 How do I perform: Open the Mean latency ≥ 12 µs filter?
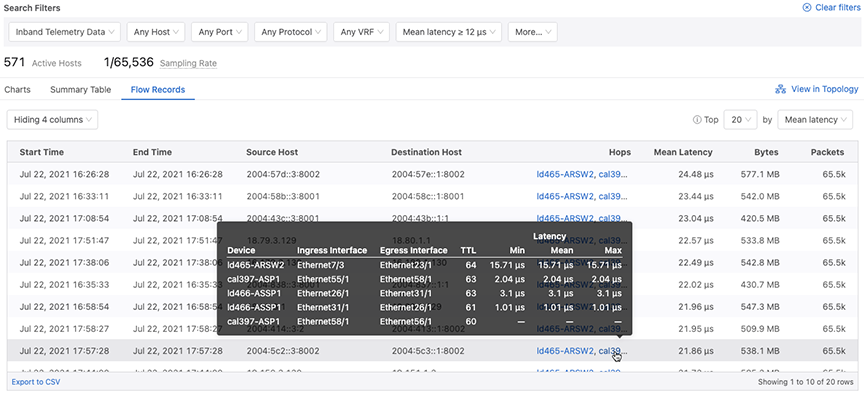tap(449, 32)
